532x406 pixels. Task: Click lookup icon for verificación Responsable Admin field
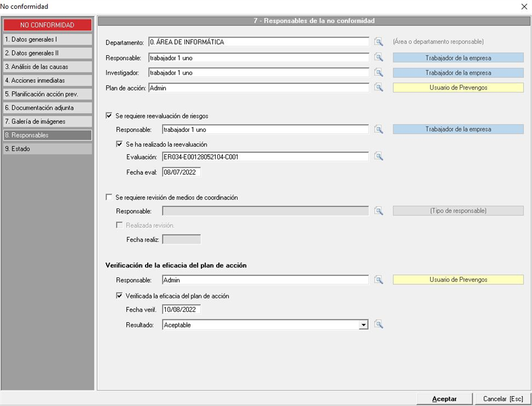coord(379,280)
